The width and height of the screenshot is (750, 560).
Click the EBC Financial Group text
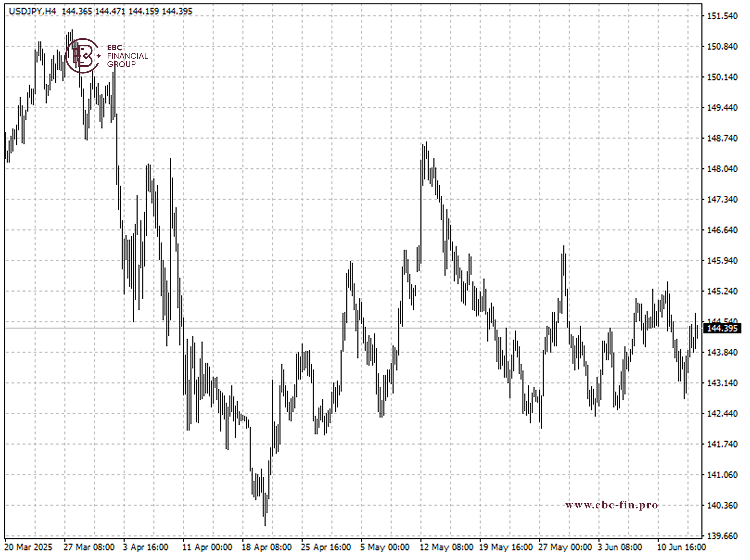[127, 56]
